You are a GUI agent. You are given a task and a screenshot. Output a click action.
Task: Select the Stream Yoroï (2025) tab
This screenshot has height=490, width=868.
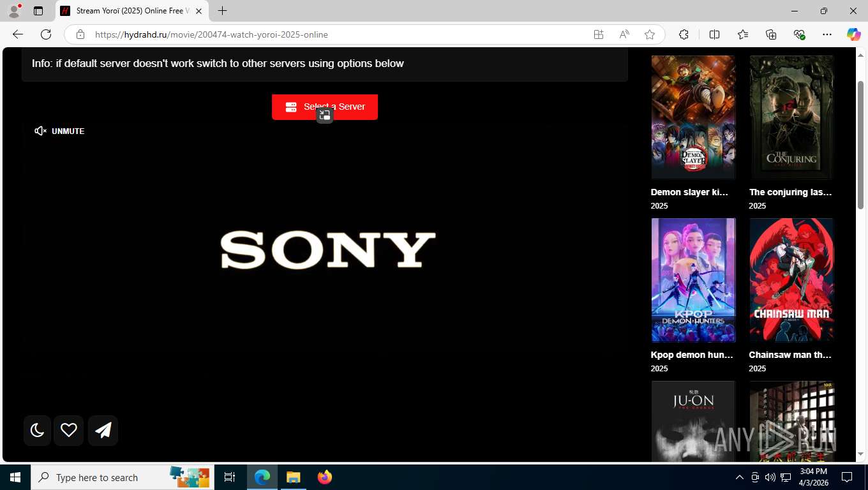coord(133,11)
